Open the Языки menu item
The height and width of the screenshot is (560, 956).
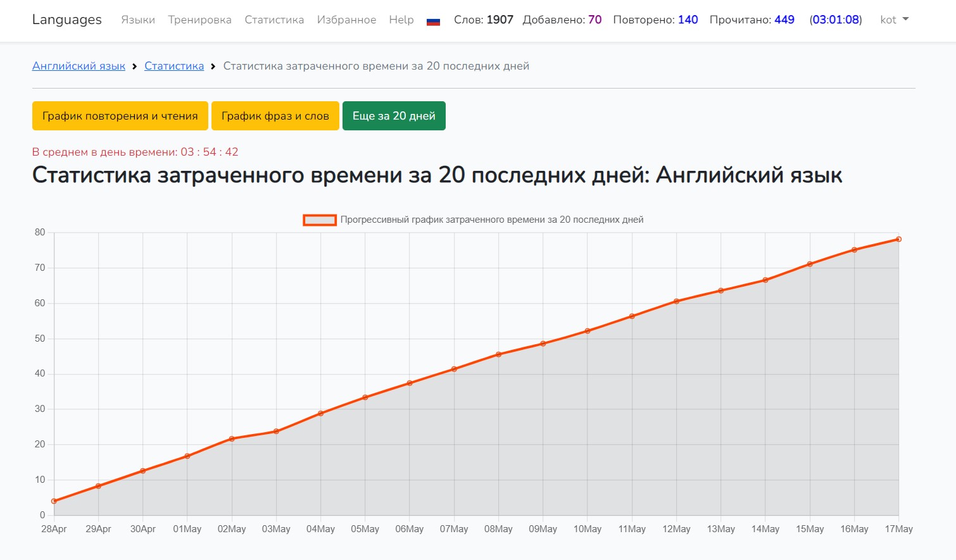[x=138, y=20]
